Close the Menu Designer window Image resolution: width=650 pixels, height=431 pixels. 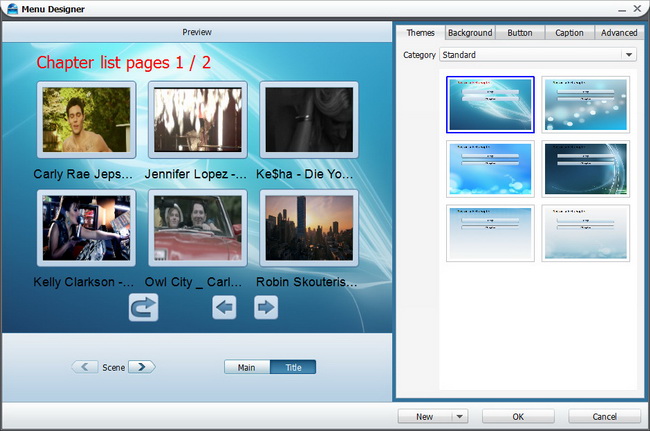pos(638,9)
